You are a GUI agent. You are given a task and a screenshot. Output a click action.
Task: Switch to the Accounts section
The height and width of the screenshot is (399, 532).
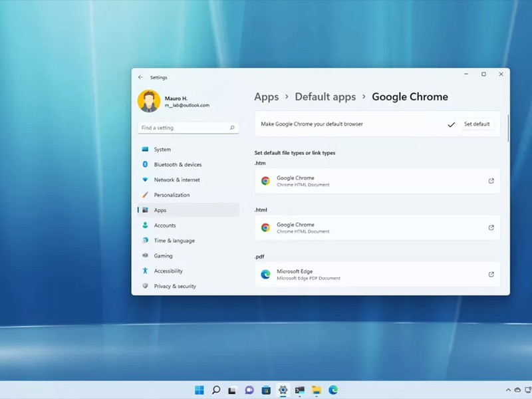pos(188,225)
